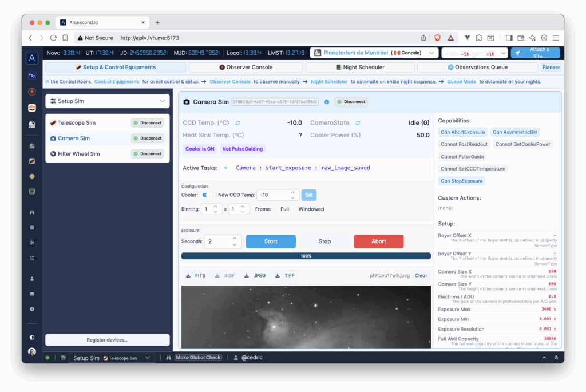Open the UTC offset timezone dropdown

click(x=474, y=53)
